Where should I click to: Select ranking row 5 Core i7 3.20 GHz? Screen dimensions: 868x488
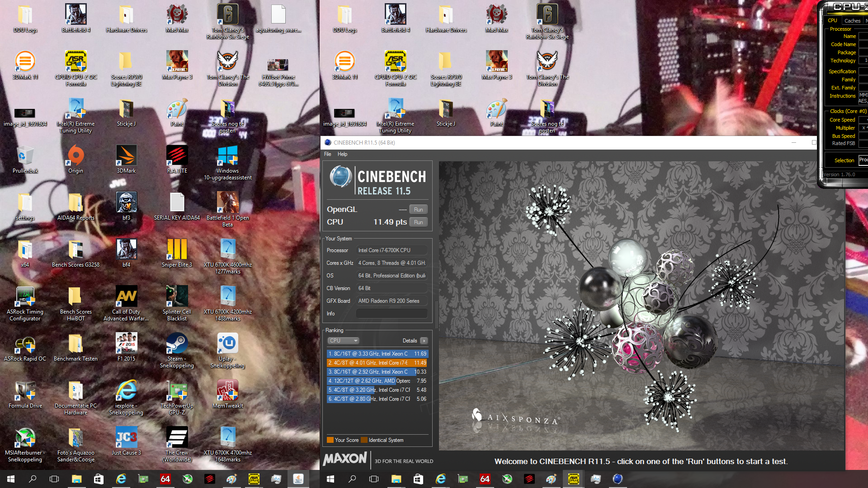coord(377,390)
